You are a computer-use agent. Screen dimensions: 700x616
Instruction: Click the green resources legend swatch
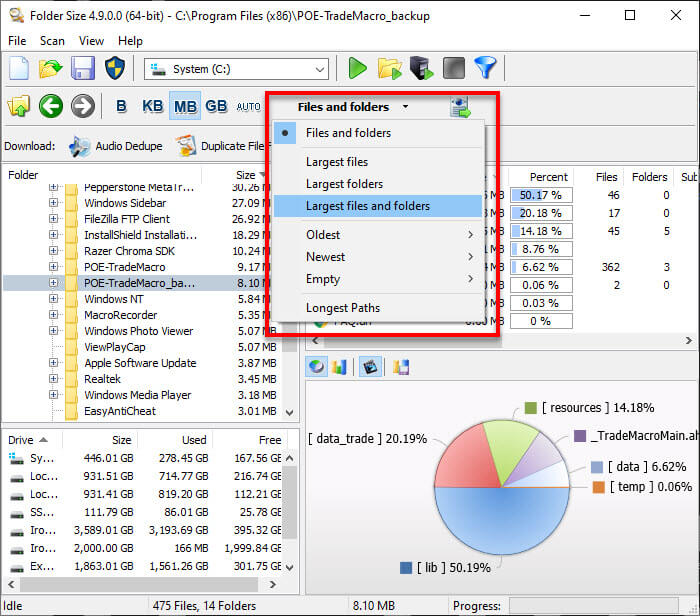530,408
